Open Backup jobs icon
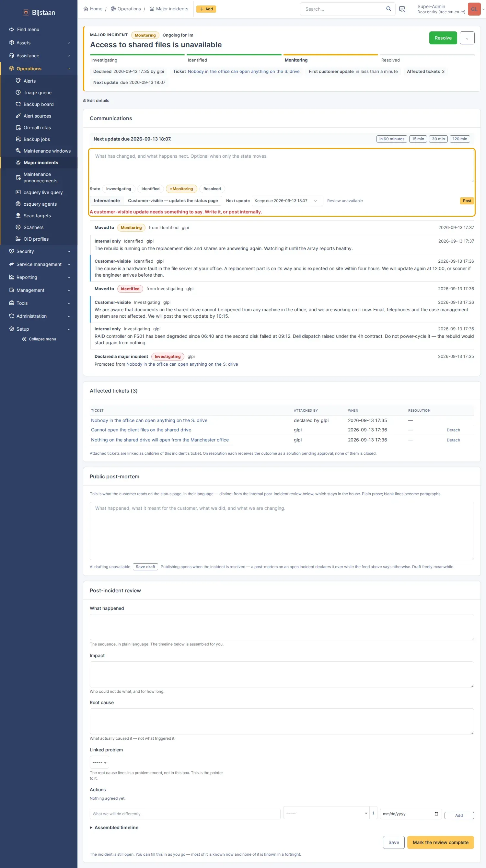 pyautogui.click(x=18, y=139)
